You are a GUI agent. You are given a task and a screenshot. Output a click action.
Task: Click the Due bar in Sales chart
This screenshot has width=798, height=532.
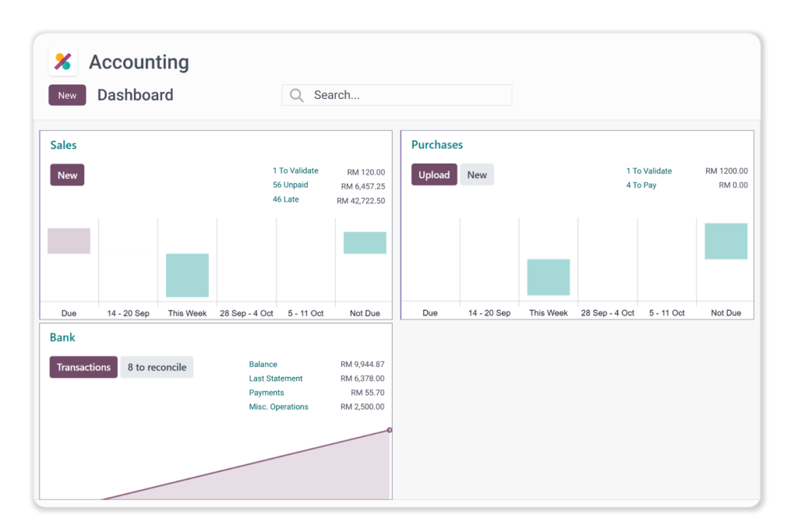click(69, 241)
